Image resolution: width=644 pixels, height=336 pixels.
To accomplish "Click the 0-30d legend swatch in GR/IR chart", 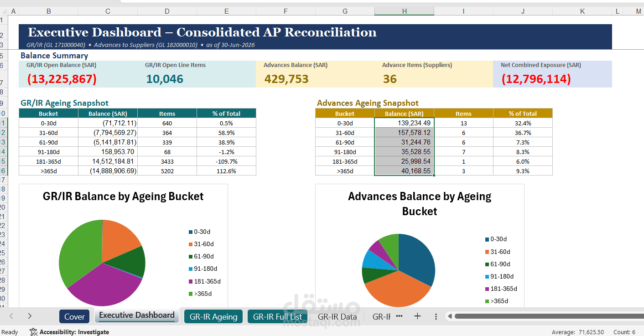I will [190, 232].
